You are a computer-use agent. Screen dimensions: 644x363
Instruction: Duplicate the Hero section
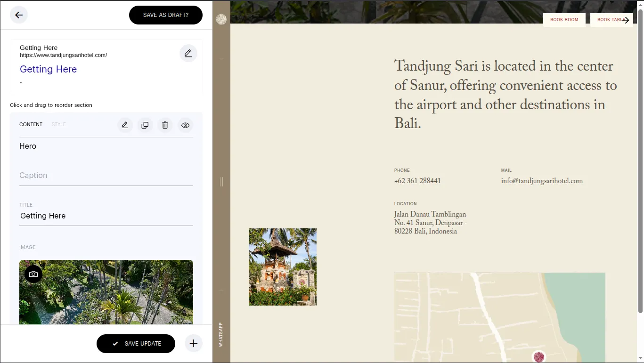pos(145,125)
